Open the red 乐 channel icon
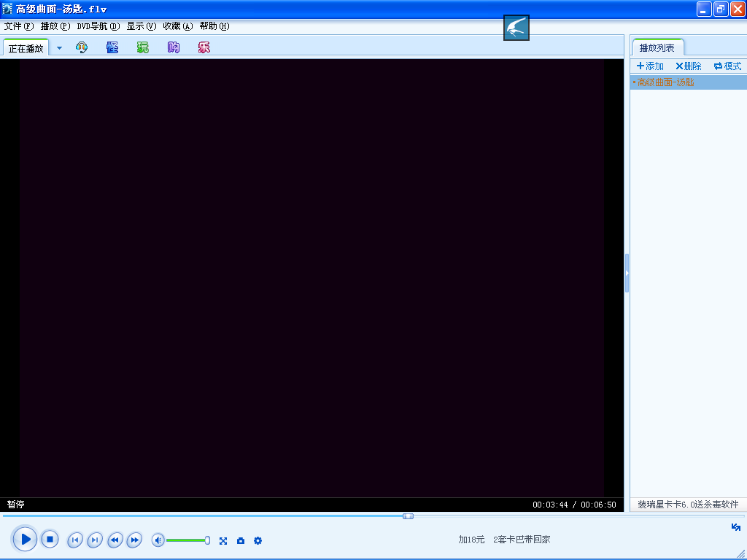Screen dimensions: 747x560 coord(204,47)
